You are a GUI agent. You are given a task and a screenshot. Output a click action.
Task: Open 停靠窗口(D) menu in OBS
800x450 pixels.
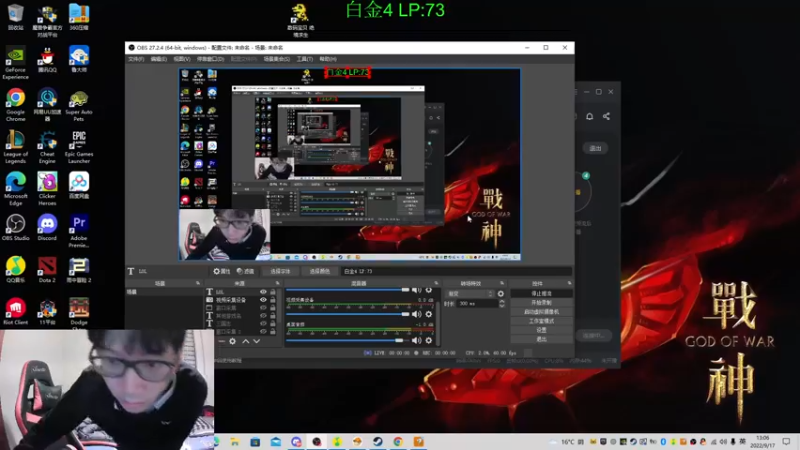pos(210,59)
